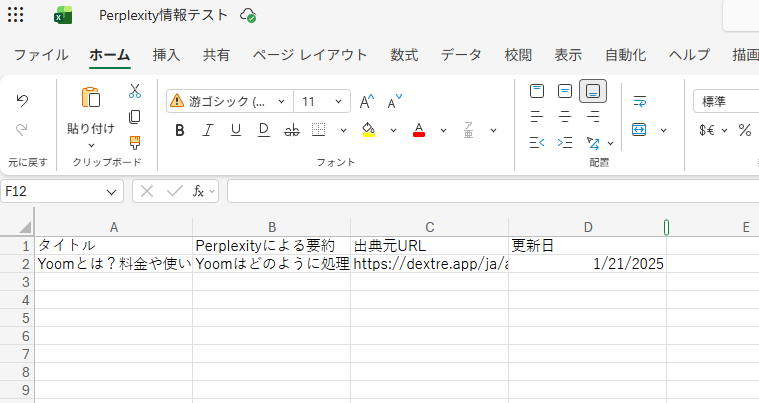Increase font size with larger A
The width and height of the screenshot is (759, 403).
(367, 101)
